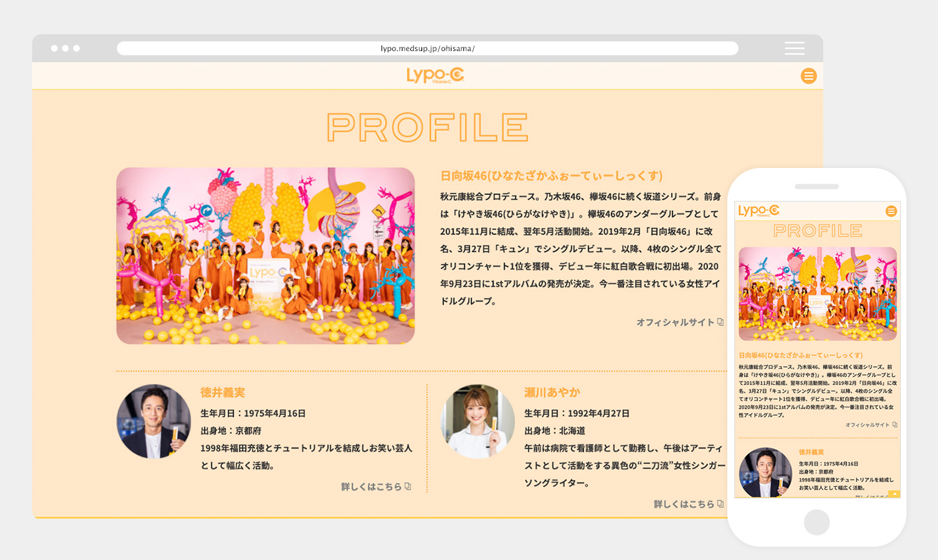Click the name 徳井義実 on desktop page
Viewport: 938px width, 560px height.
pyautogui.click(x=223, y=393)
